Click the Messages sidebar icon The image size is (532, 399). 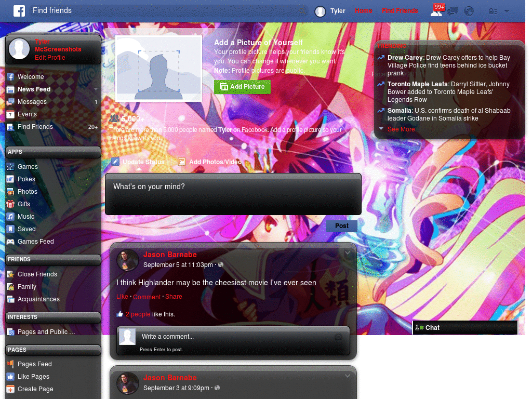pyautogui.click(x=10, y=102)
